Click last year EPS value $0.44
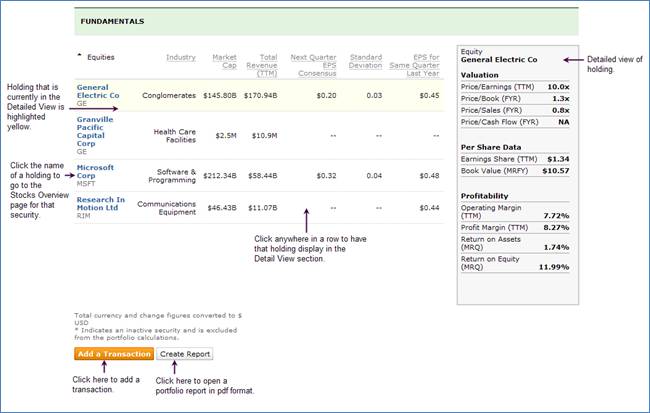 tap(429, 208)
